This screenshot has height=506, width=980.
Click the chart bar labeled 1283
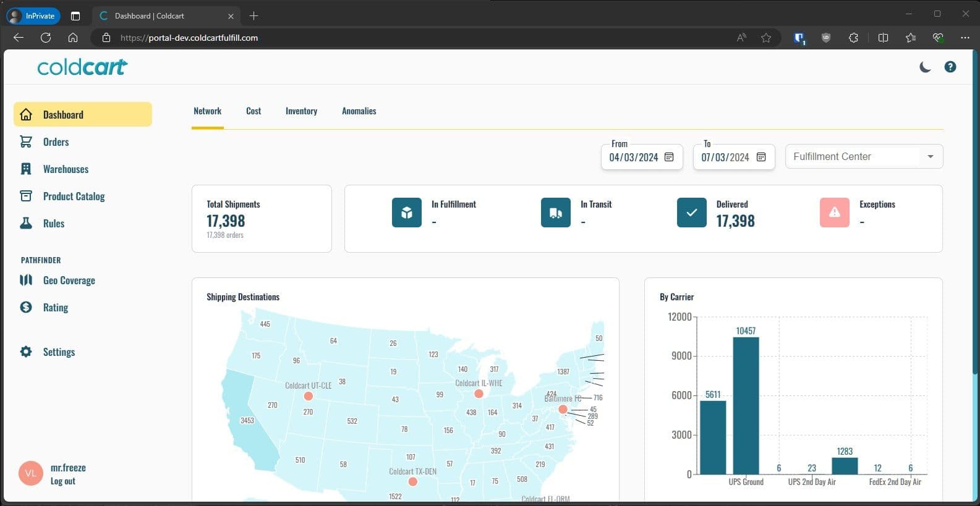(845, 466)
